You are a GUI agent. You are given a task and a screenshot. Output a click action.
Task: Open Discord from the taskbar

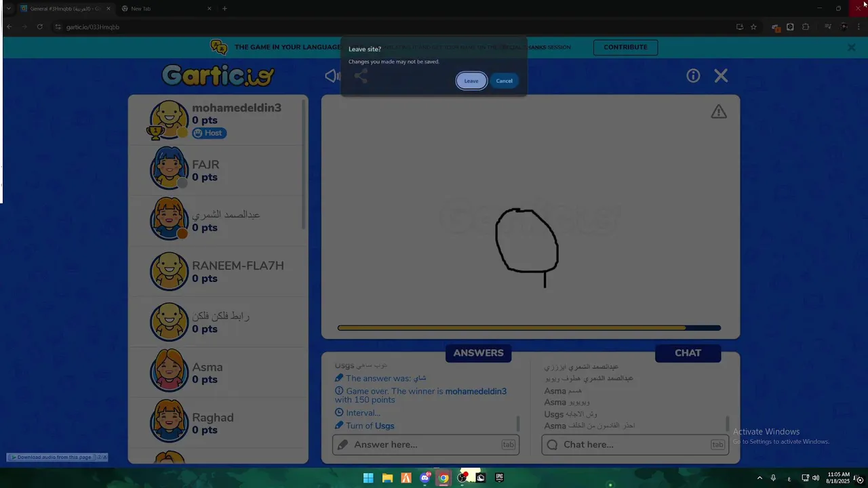pyautogui.click(x=425, y=478)
